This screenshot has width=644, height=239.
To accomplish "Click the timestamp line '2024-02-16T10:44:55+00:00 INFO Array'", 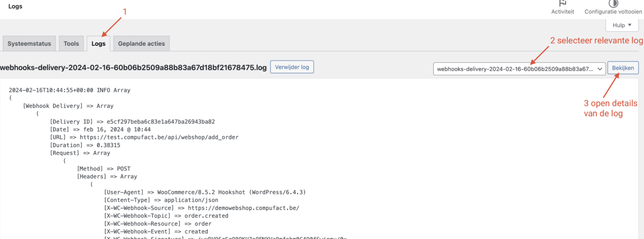I will [x=70, y=90].
